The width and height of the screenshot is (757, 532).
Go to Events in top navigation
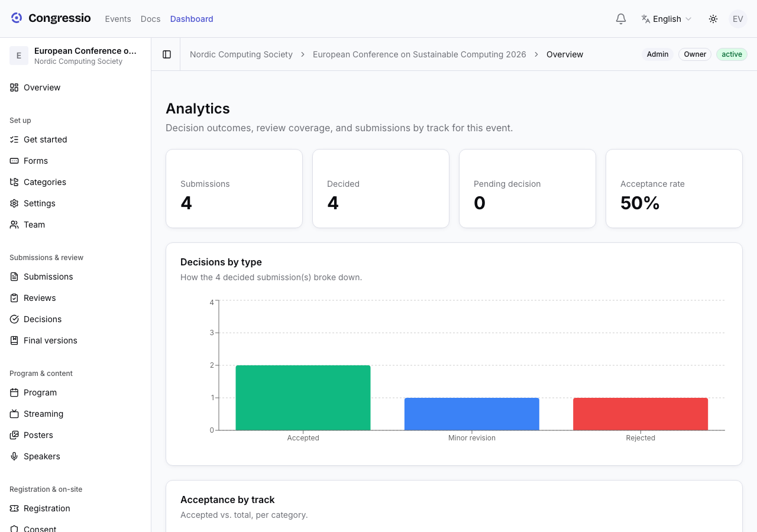[118, 19]
